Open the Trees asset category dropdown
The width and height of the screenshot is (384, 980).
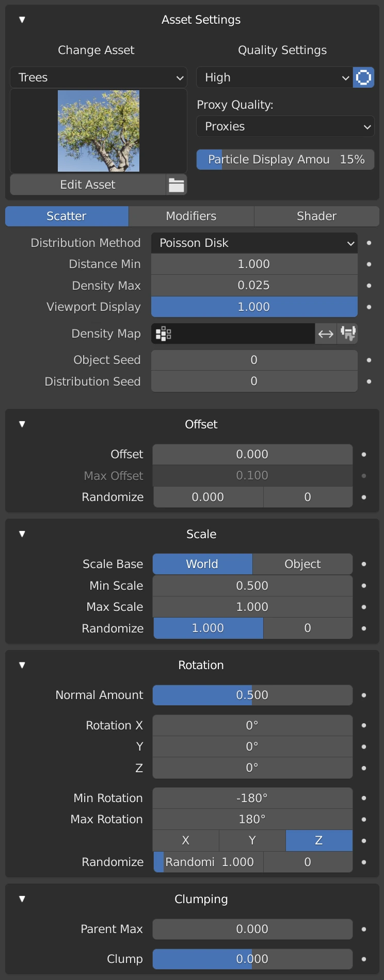(98, 78)
